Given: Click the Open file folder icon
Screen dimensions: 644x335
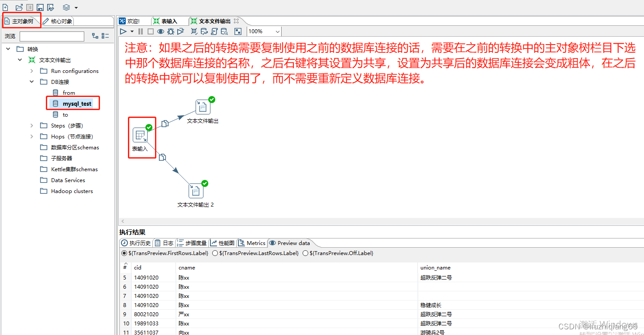Looking at the screenshot, I should click(x=19, y=7).
